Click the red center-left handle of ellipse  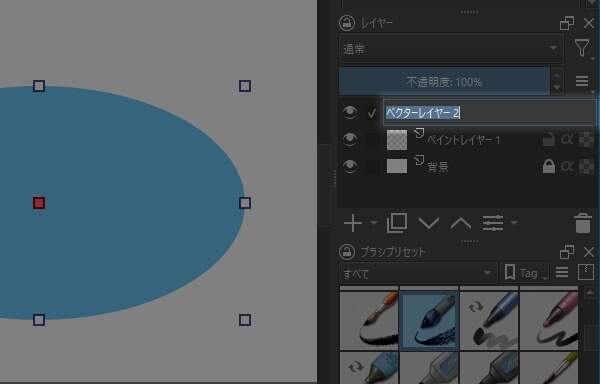point(39,203)
